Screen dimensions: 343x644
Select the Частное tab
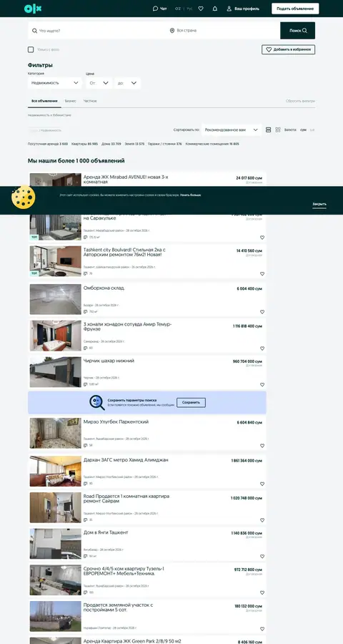(x=90, y=101)
